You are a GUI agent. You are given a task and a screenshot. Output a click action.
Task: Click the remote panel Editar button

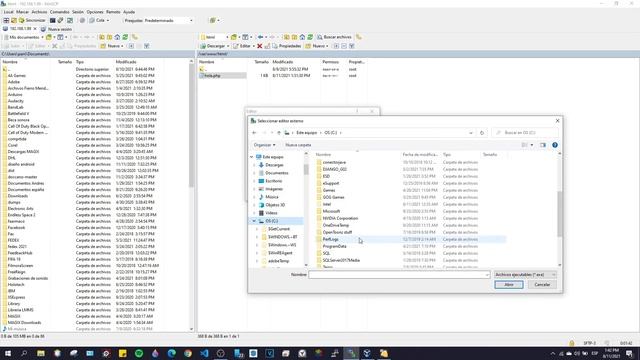(x=243, y=46)
